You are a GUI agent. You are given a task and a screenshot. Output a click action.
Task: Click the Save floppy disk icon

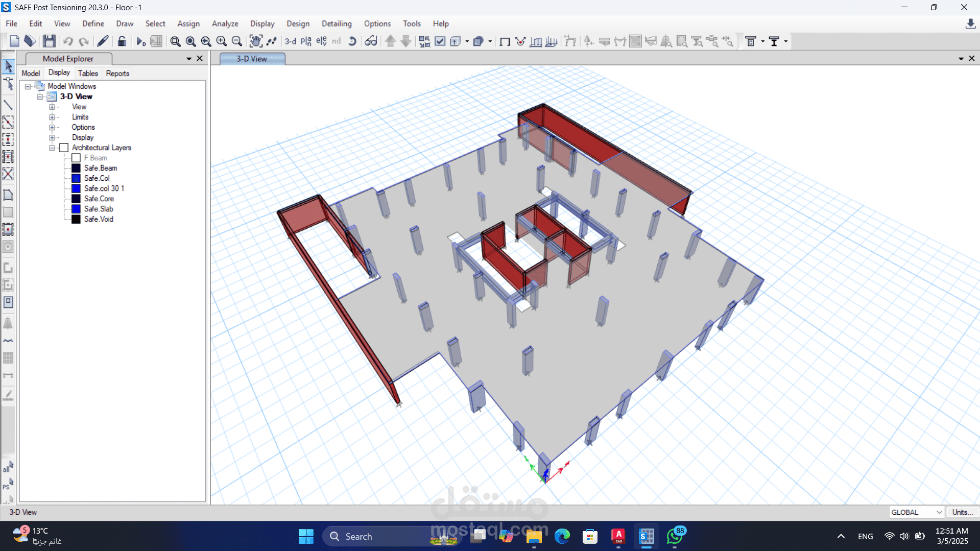coord(49,41)
